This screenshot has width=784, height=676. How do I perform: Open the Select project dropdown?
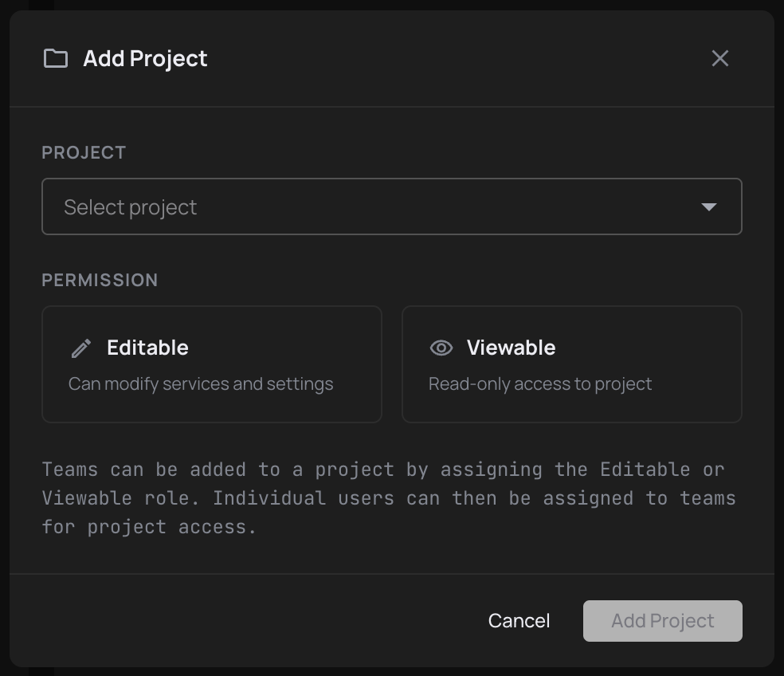coord(391,206)
